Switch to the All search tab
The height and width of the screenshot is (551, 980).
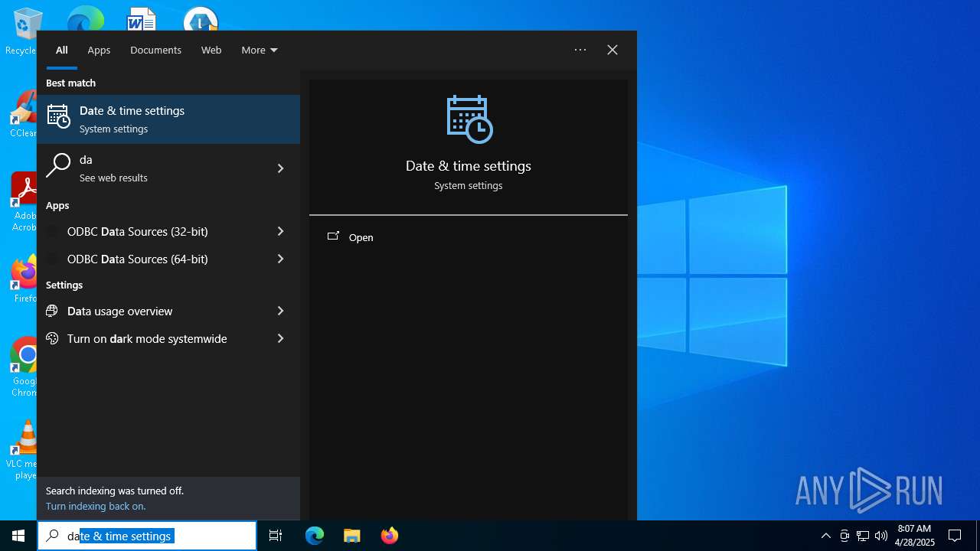click(x=62, y=50)
